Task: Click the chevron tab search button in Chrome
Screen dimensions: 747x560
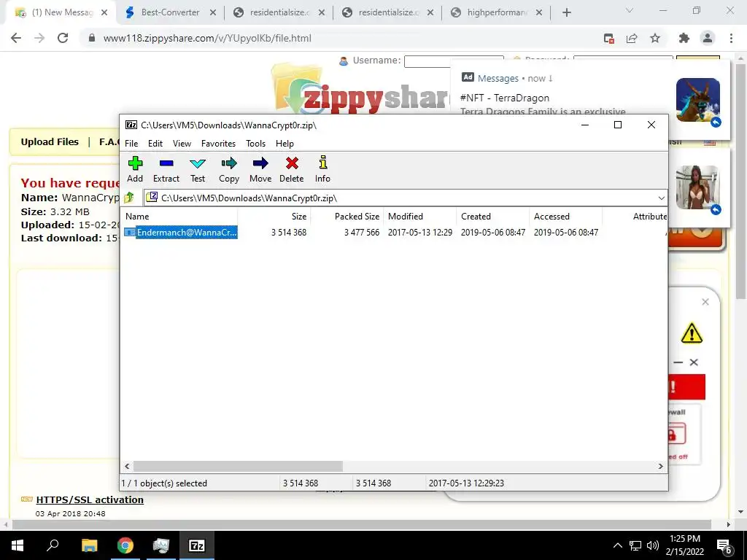Action: tap(630, 10)
